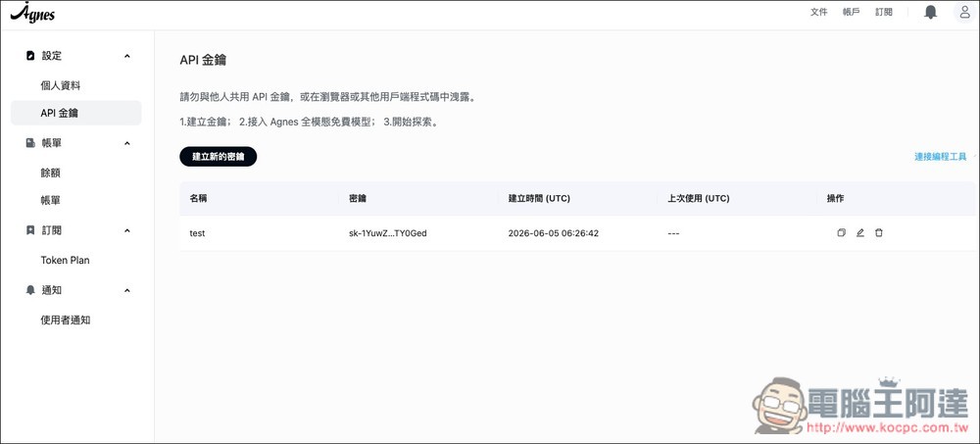This screenshot has width=980, height=444.
Task: Click the 帳單 section icon
Action: click(x=30, y=143)
